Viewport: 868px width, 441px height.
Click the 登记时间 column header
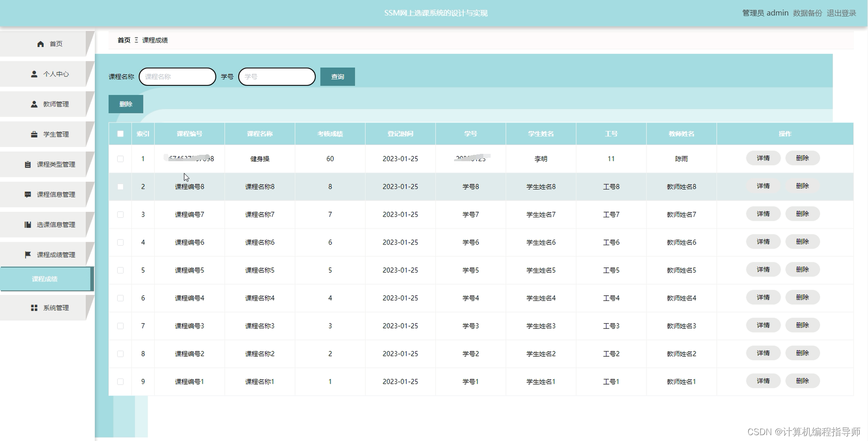(400, 134)
